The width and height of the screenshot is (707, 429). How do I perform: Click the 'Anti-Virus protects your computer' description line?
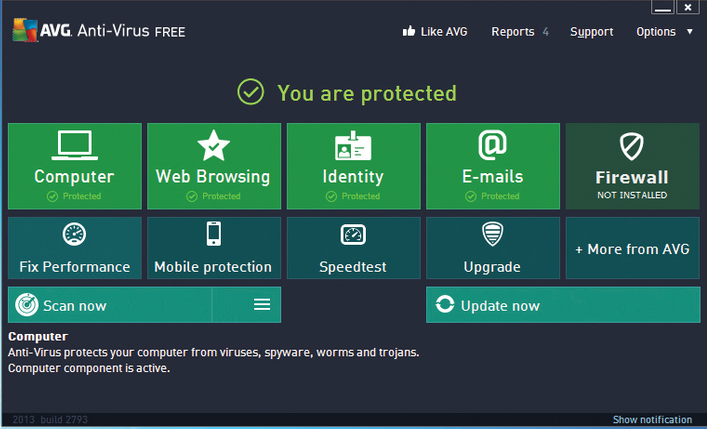214,352
